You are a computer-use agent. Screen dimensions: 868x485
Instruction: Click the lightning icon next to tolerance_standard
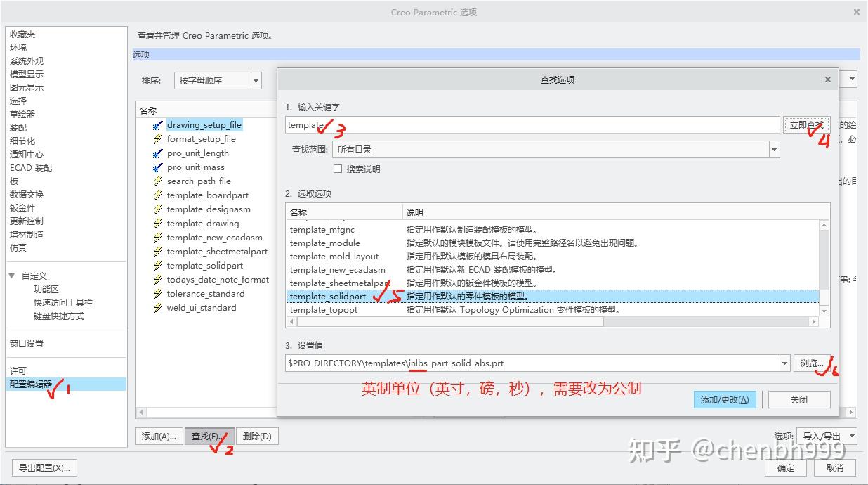[x=159, y=293]
